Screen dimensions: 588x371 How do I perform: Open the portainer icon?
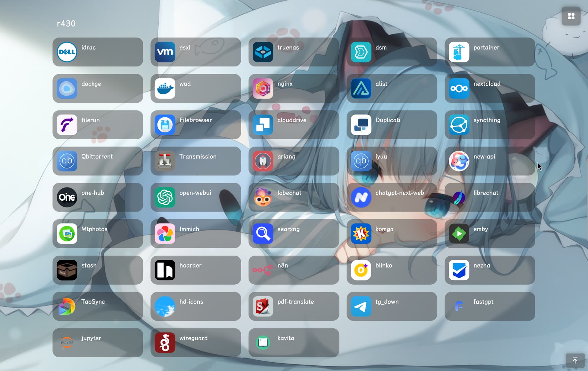459,52
